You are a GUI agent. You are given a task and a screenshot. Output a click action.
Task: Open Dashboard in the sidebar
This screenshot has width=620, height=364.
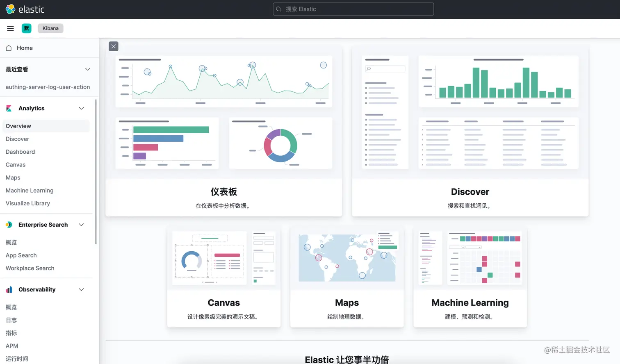20,152
